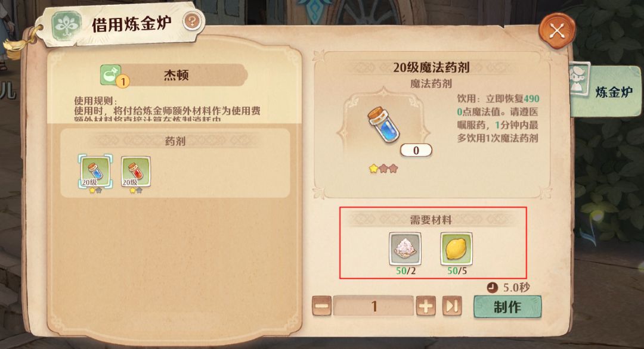Click the 需要材料 section header

[x=431, y=220]
